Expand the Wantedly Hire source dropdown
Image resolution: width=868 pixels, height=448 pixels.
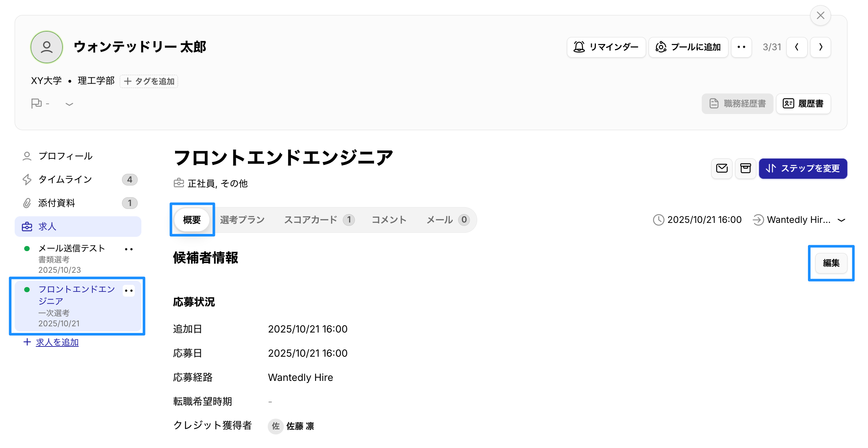(841, 220)
